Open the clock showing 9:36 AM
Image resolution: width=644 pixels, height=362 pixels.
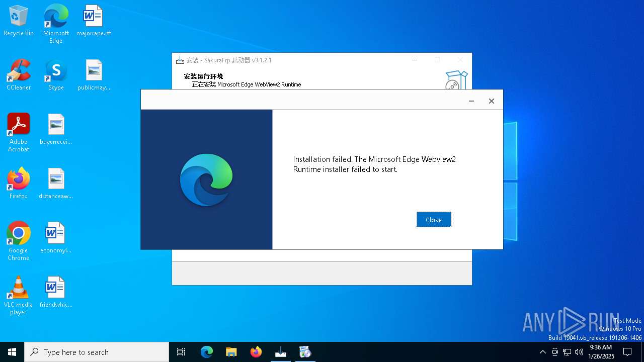601,352
